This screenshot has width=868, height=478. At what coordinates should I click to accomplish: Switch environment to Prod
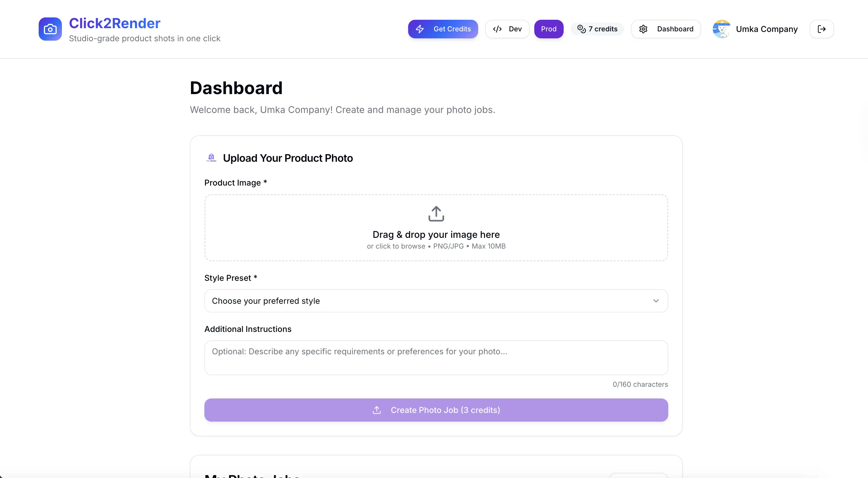[x=549, y=29]
